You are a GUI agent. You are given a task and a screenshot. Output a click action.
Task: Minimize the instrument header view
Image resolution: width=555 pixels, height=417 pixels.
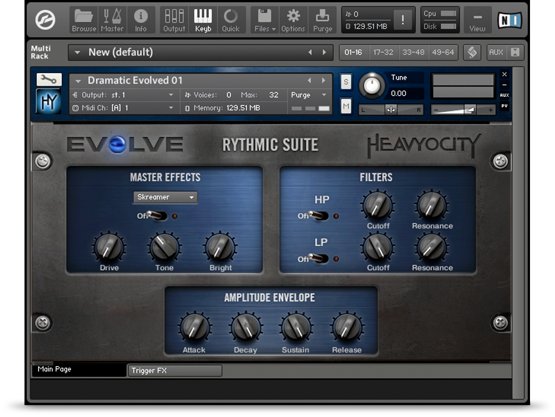[505, 85]
